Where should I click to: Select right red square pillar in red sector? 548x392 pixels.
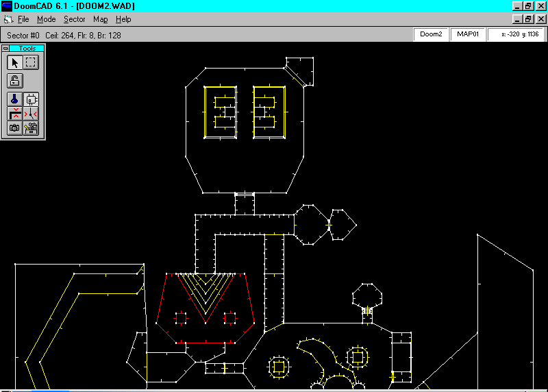(x=229, y=318)
